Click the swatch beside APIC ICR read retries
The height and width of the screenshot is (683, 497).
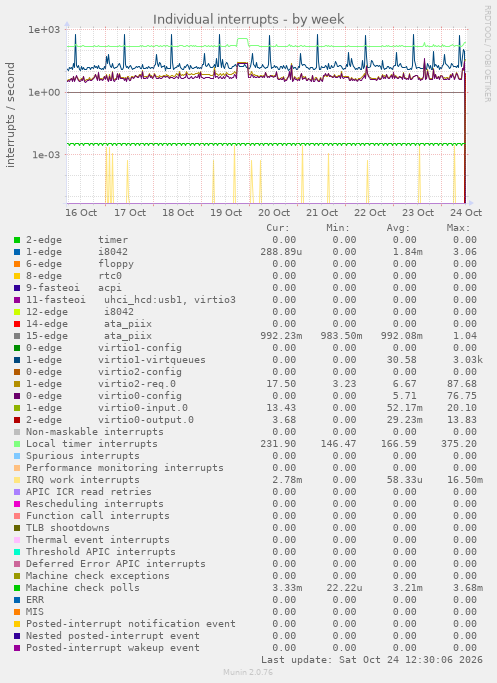point(17,492)
